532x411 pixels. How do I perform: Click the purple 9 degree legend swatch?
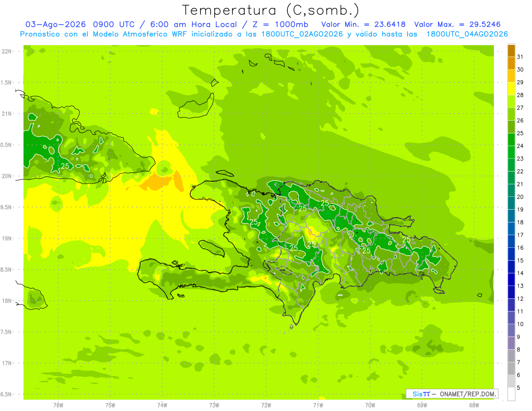tap(511, 331)
